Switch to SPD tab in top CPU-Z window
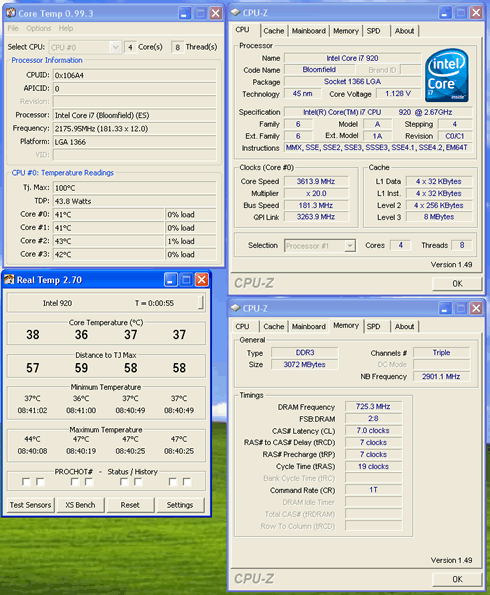This screenshot has height=595, width=490. coord(373,31)
